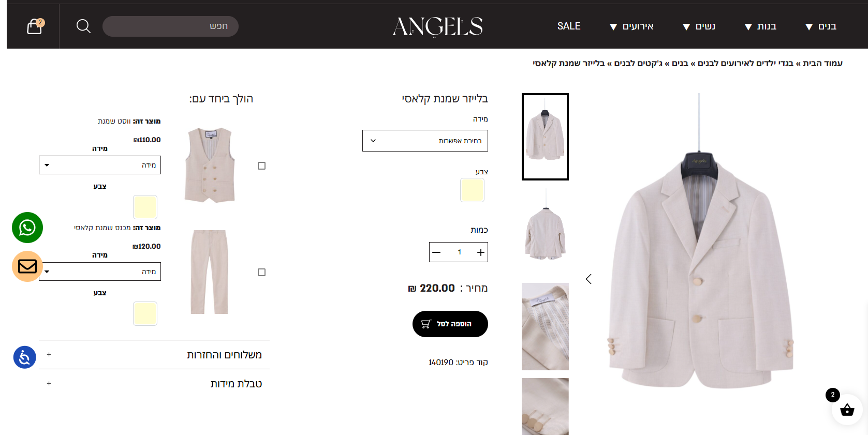Open the blue accessibility menu icon
This screenshot has width=868, height=437.
coord(24,357)
